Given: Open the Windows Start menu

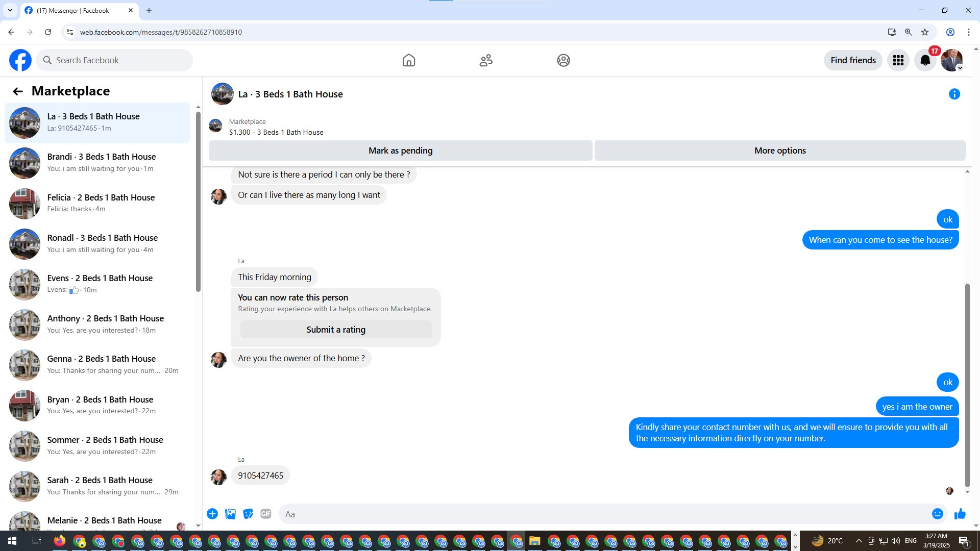Looking at the screenshot, I should (12, 541).
